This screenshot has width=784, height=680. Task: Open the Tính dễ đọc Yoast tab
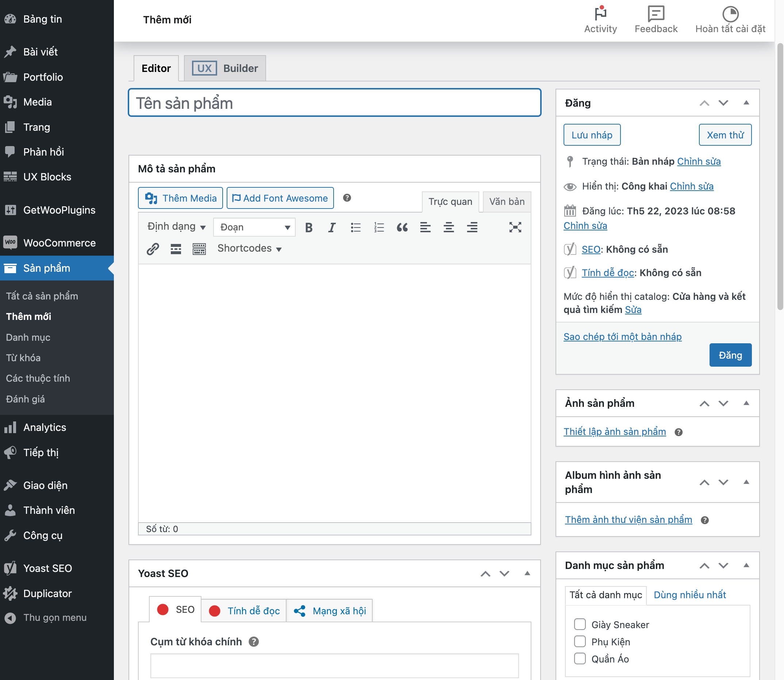(x=244, y=611)
